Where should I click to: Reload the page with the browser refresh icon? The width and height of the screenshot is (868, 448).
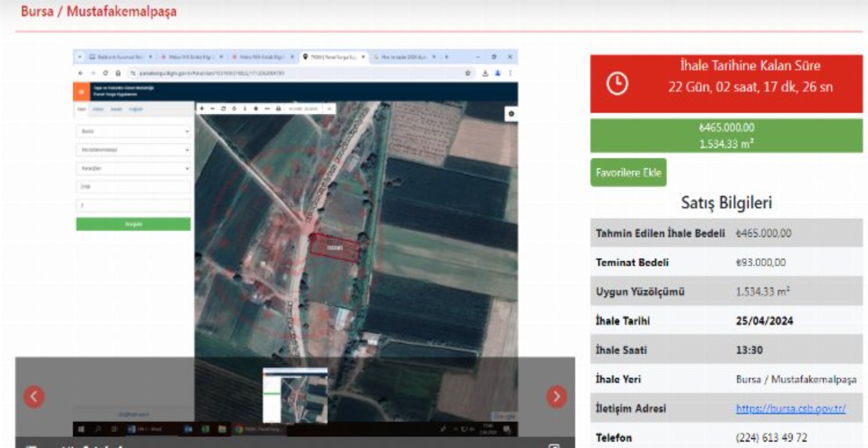pyautogui.click(x=105, y=73)
